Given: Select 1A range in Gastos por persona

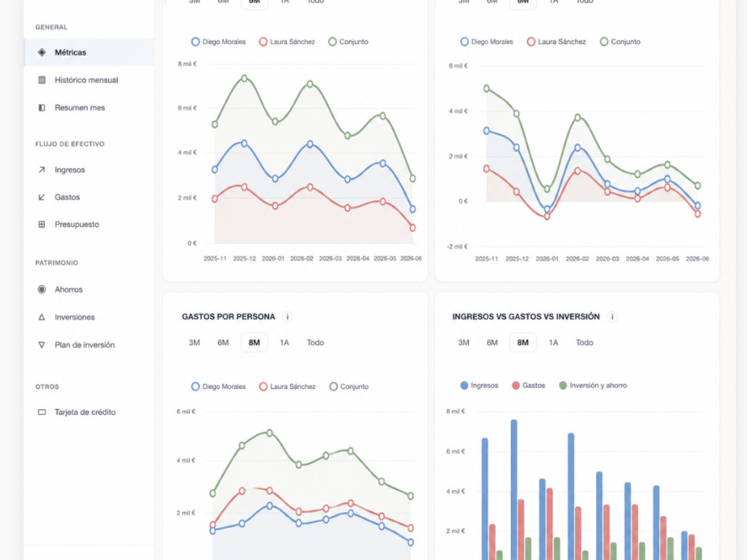Looking at the screenshot, I should [285, 343].
